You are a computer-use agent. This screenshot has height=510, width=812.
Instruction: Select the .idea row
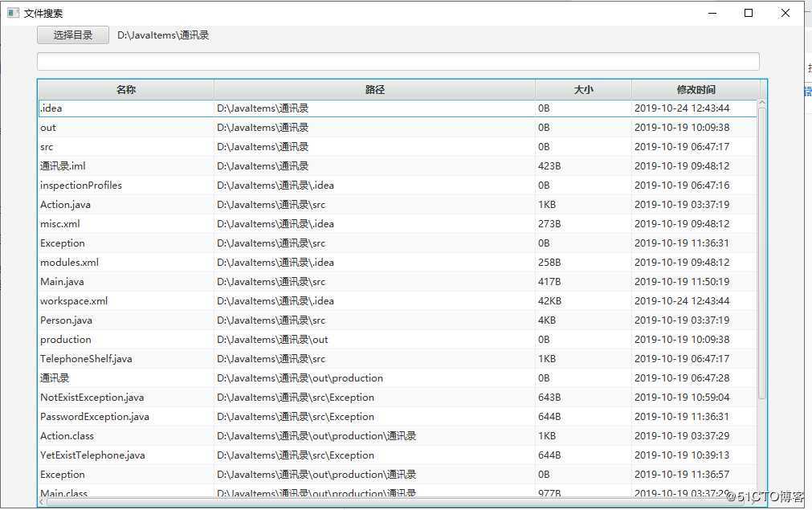[x=398, y=108]
